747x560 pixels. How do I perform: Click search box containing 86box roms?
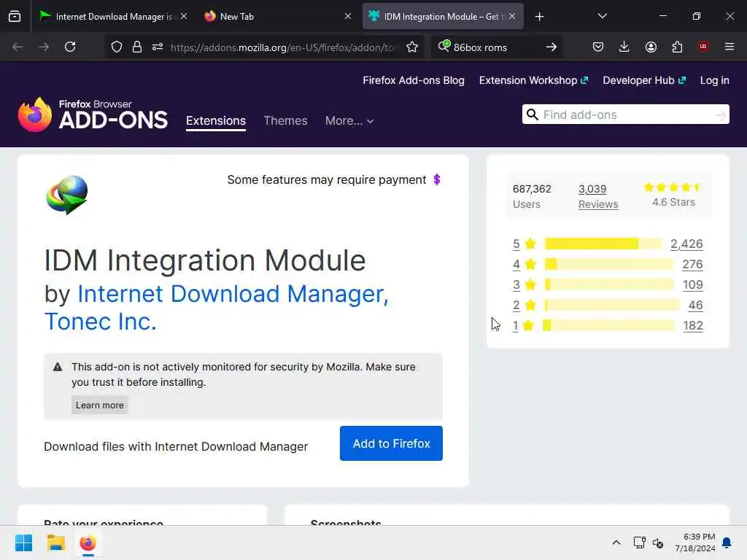coord(496,47)
